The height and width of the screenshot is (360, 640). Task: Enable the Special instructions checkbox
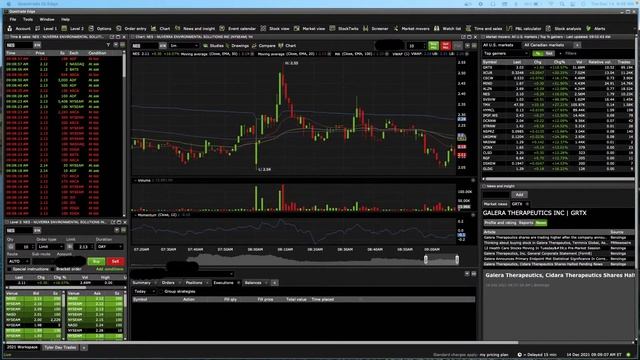point(9,269)
